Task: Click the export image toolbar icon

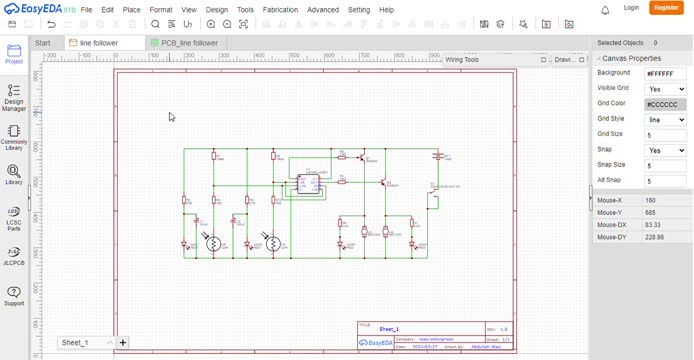Action: (569, 24)
